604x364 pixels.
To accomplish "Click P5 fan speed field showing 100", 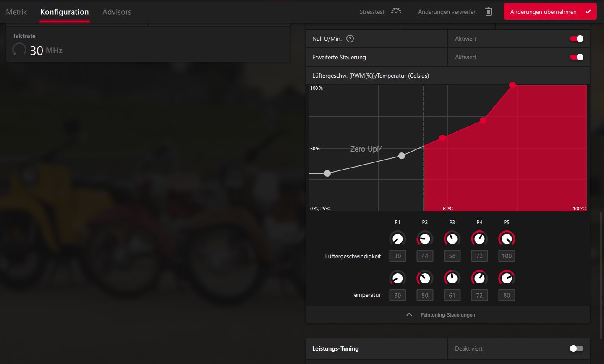I will click(507, 256).
